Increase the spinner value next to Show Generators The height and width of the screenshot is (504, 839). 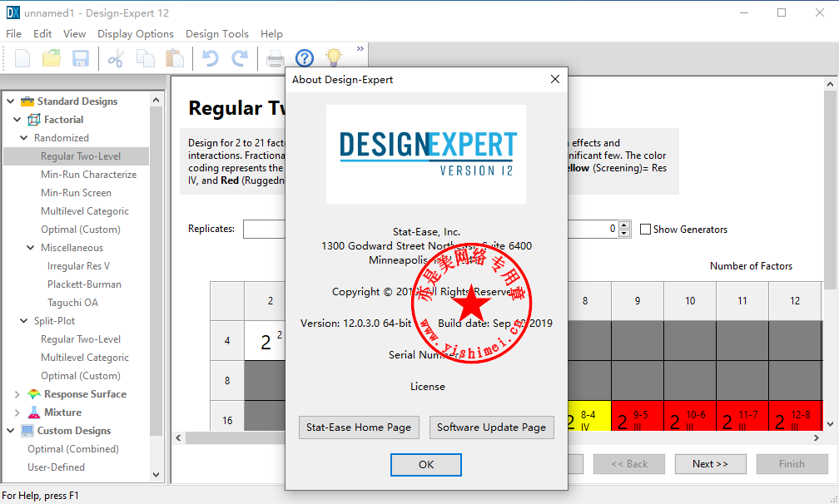tap(624, 225)
